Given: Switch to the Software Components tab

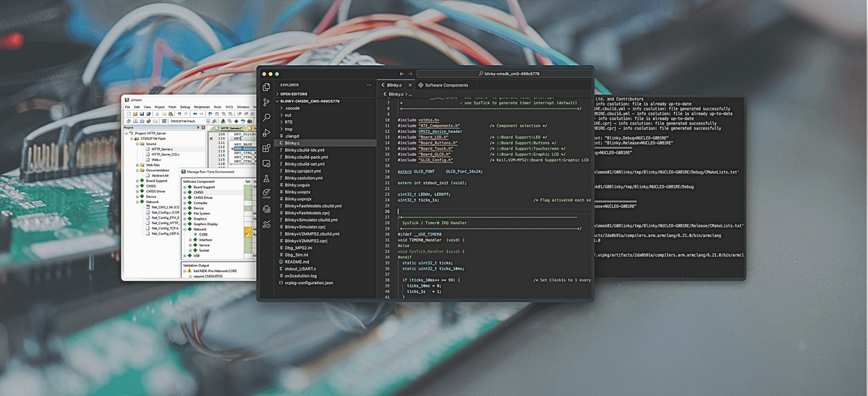Looking at the screenshot, I should point(446,85).
